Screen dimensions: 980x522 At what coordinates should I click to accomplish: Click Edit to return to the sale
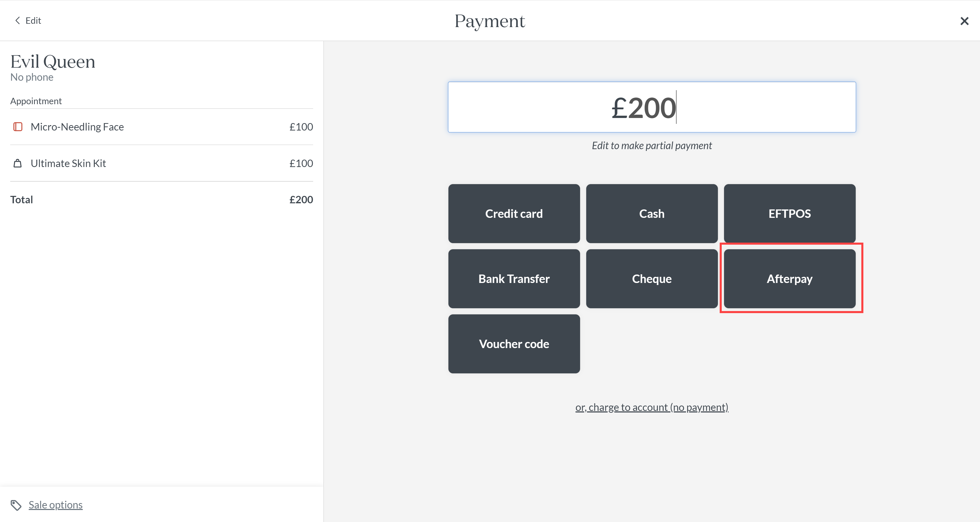pyautogui.click(x=33, y=20)
